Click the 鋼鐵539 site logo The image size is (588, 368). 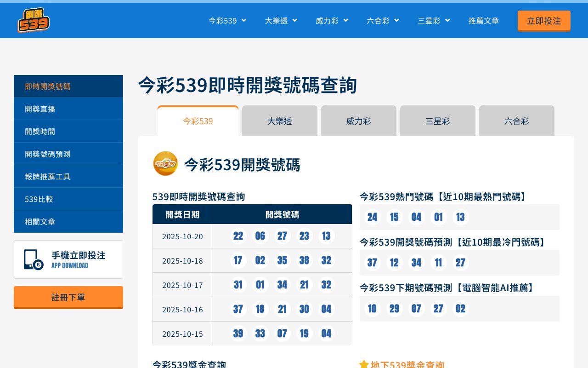click(x=34, y=20)
